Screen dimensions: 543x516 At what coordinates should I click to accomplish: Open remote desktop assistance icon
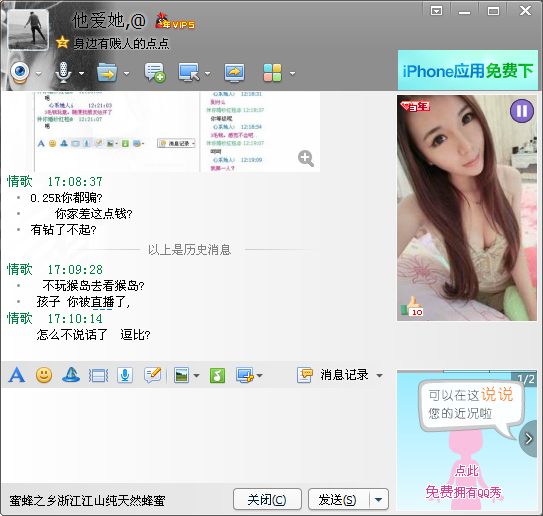tap(189, 72)
